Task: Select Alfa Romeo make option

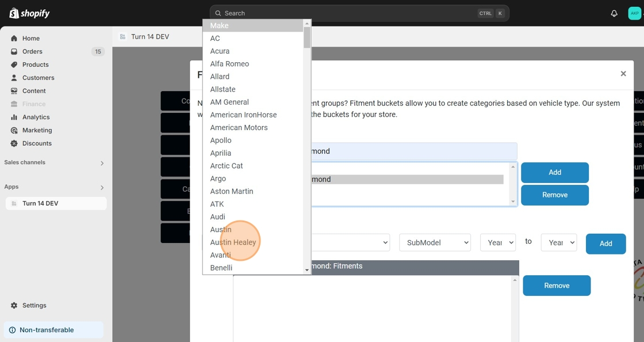Action: (x=252, y=64)
